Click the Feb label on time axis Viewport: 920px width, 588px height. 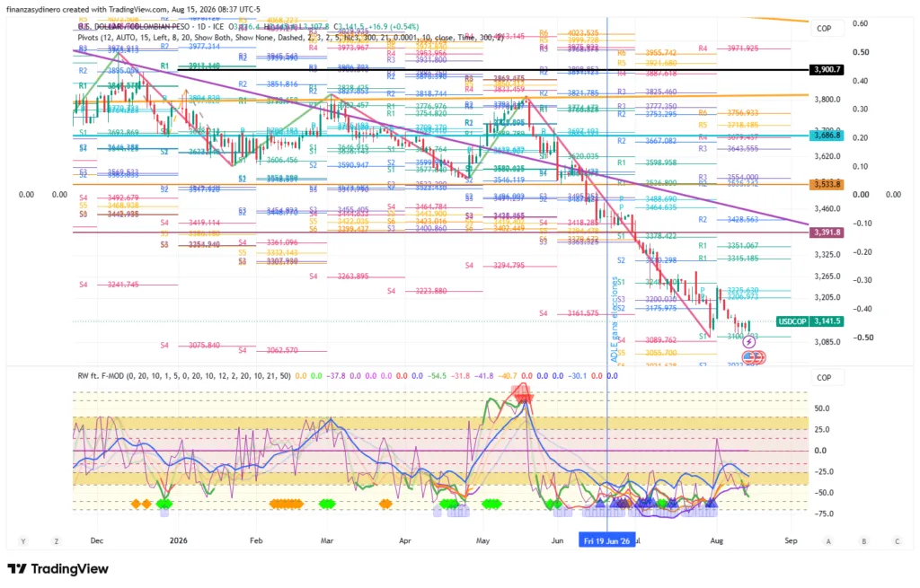[x=256, y=540]
